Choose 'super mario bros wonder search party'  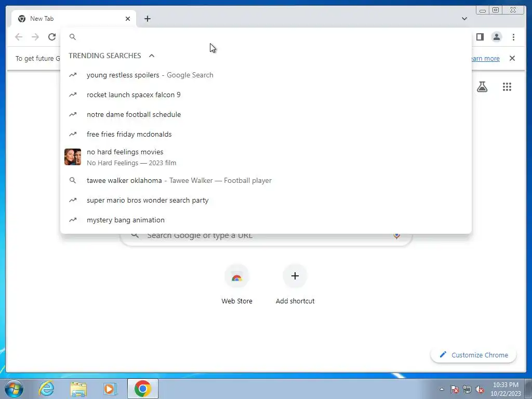click(265, 200)
